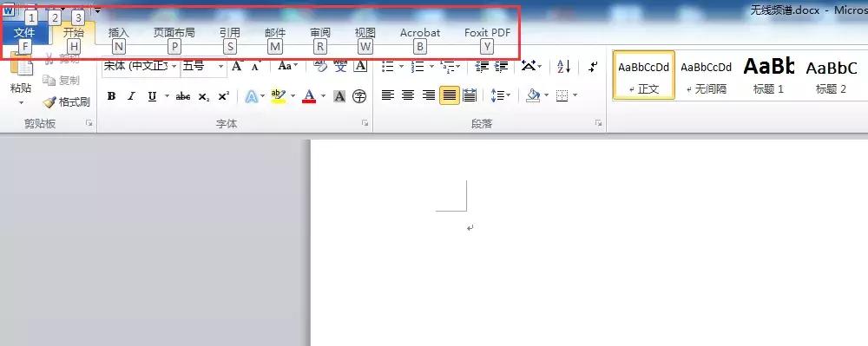Toggle character shading (gray A)

click(339, 97)
